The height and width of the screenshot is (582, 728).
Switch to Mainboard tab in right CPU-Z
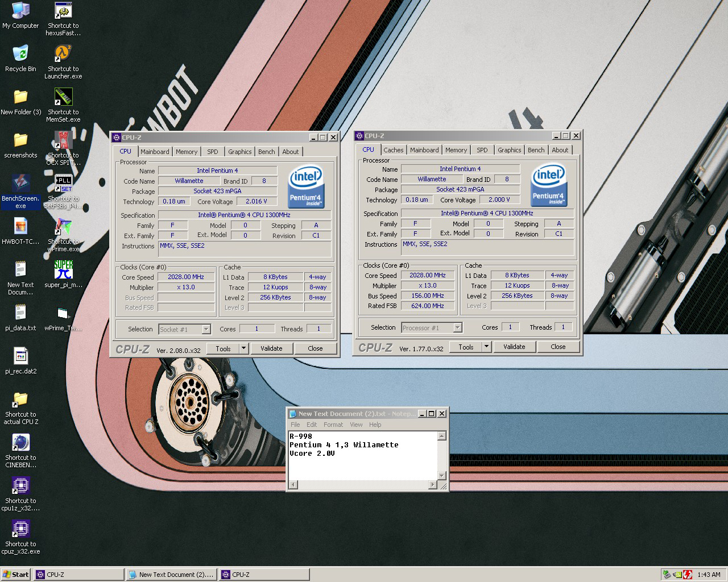[x=424, y=150]
